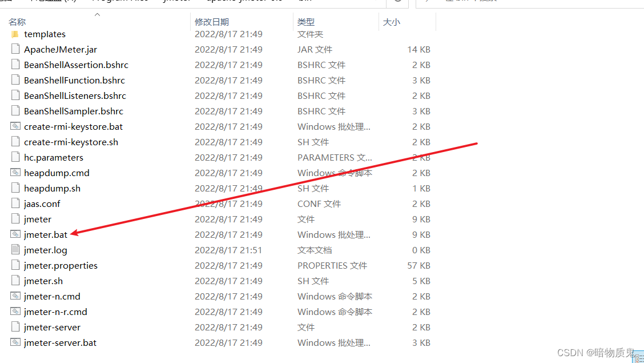Select the extensionless jmeter file icon
Viewport: 644px width, 363px height.
(15, 219)
